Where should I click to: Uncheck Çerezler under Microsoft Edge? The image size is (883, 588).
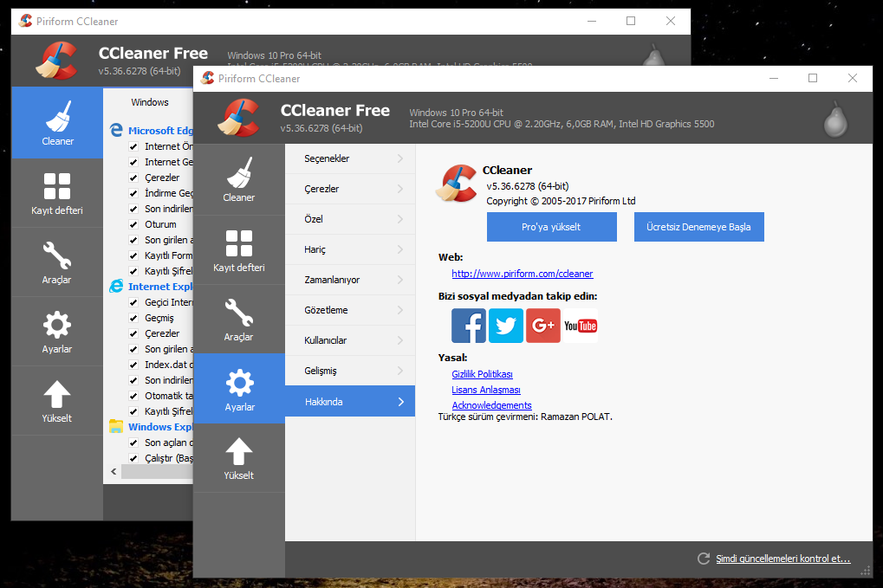133,178
